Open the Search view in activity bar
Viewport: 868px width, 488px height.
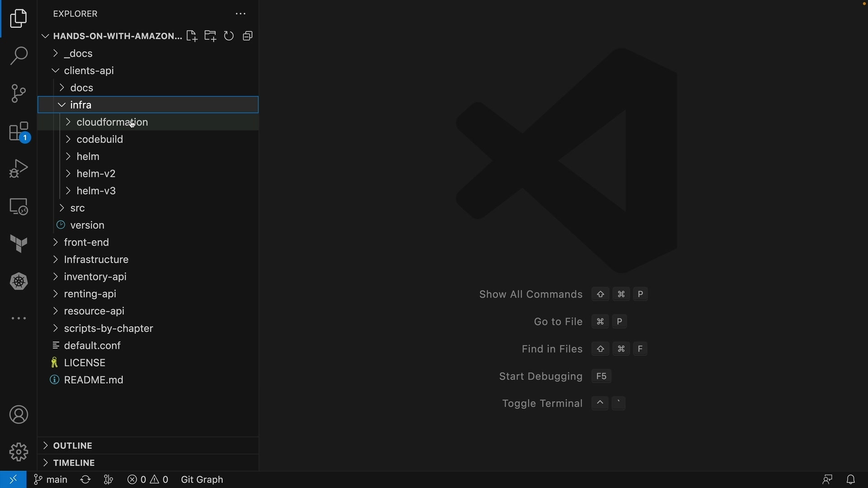click(x=19, y=56)
